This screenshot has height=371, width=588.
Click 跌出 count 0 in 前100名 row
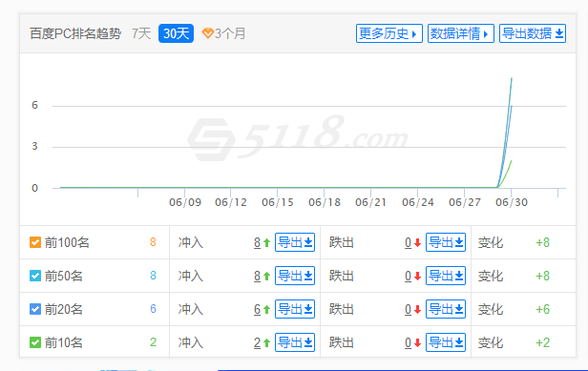coord(408,243)
